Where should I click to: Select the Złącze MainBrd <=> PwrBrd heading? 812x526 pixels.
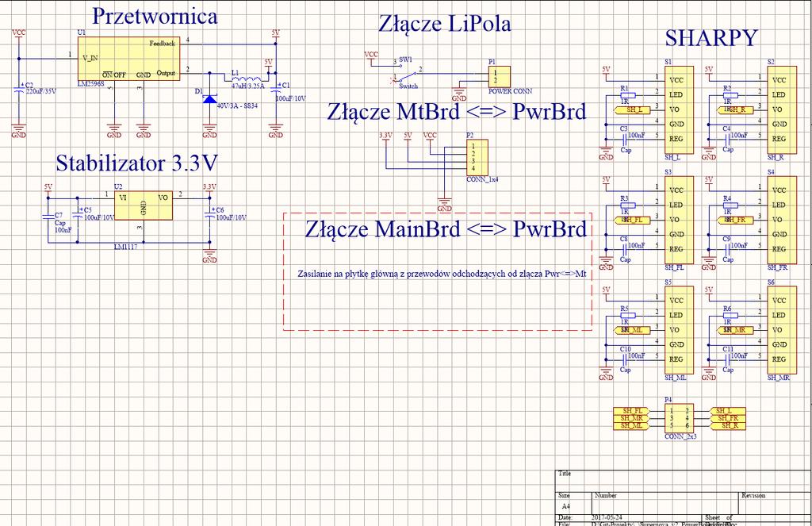pyautogui.click(x=446, y=228)
